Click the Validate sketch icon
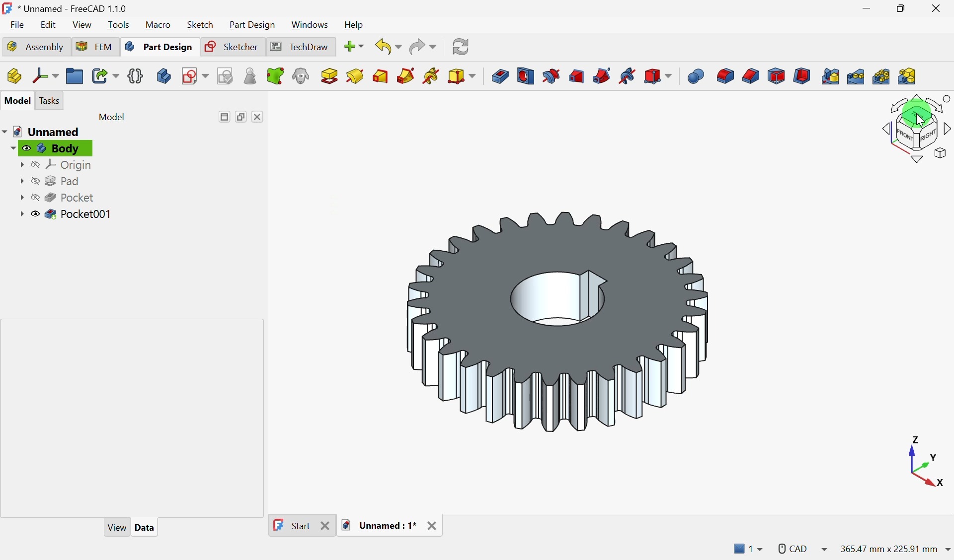954x560 pixels. 226,76
